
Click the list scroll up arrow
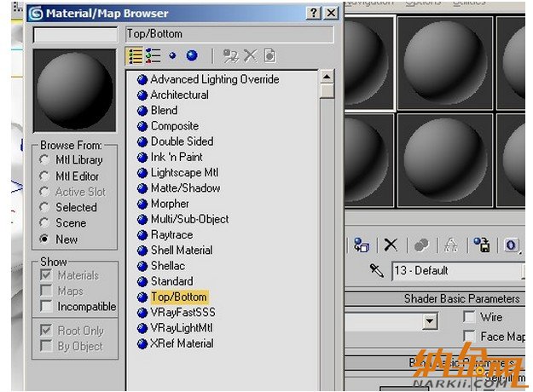327,77
